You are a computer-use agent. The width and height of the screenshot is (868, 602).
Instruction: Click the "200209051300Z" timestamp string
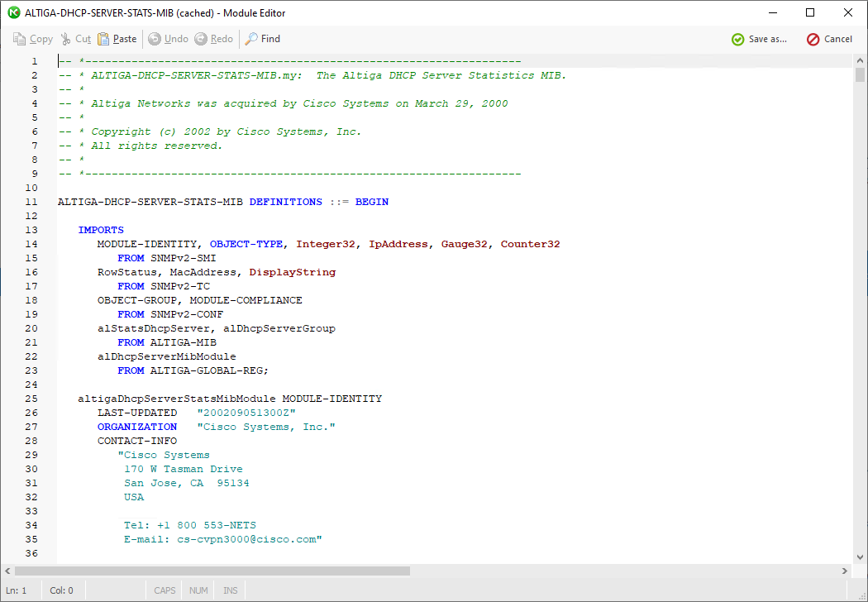246,413
